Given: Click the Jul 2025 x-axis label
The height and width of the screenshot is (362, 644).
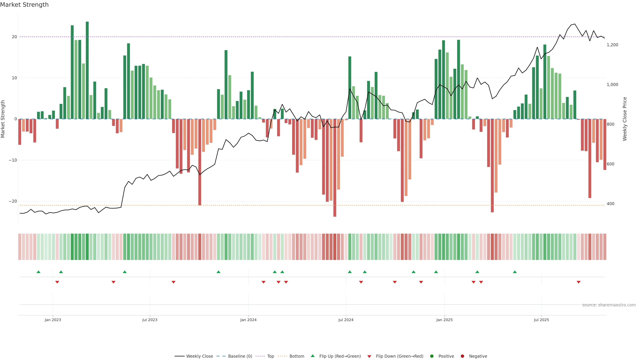Looking at the screenshot, I should (x=541, y=320).
